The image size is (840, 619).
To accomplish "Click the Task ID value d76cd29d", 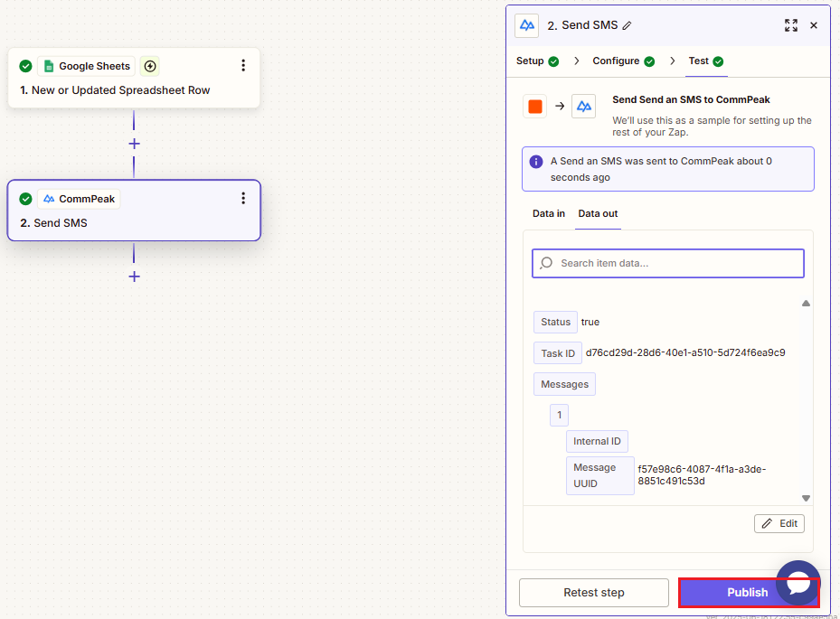I will [685, 352].
